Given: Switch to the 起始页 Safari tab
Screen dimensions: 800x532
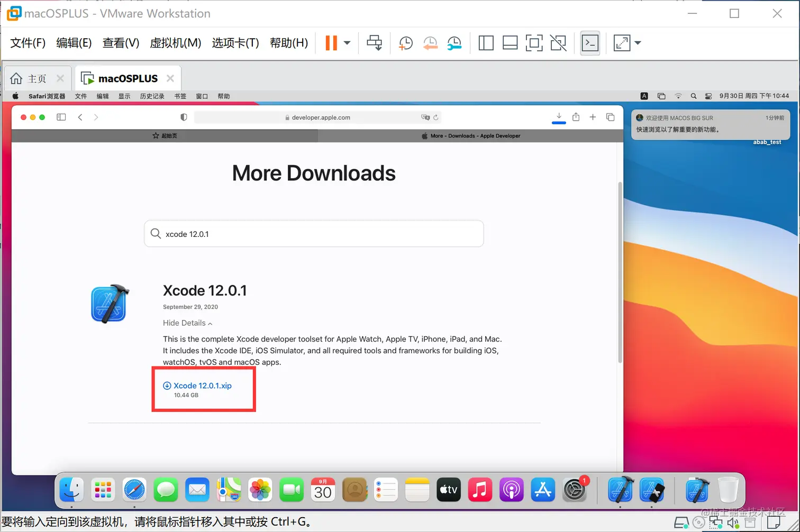Looking at the screenshot, I should click(x=165, y=136).
